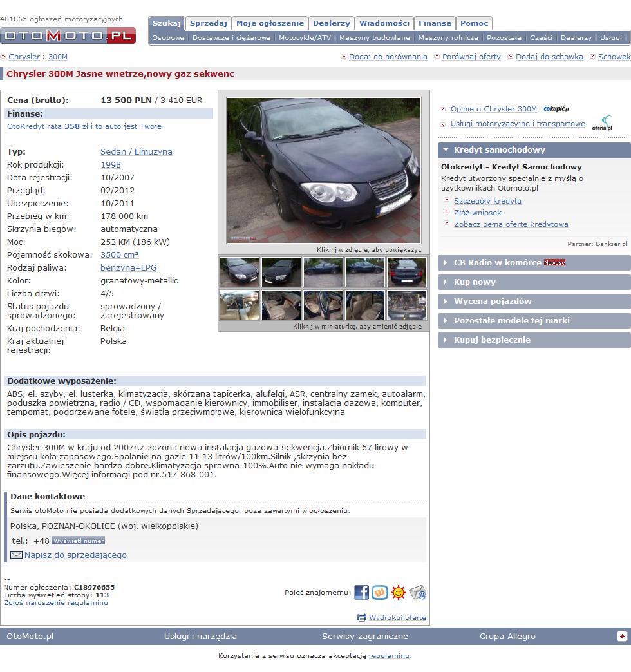Enlarge the main Chrysler photo

pyautogui.click(x=324, y=171)
